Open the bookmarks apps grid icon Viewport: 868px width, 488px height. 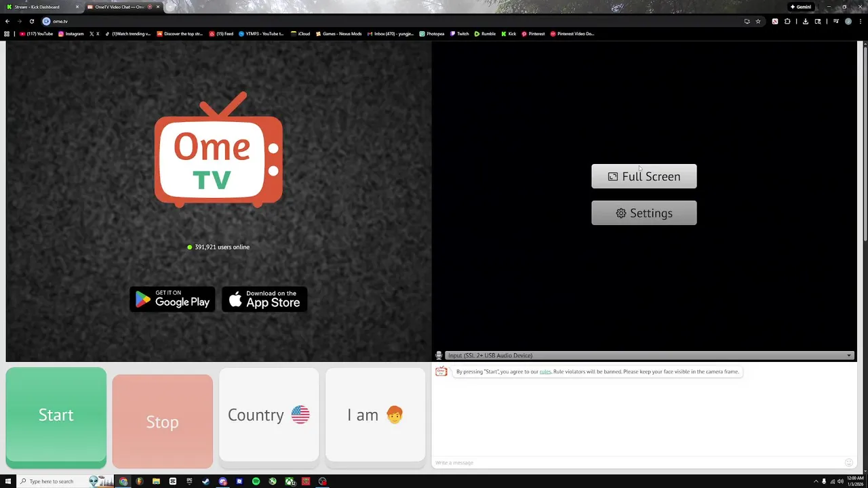(7, 33)
